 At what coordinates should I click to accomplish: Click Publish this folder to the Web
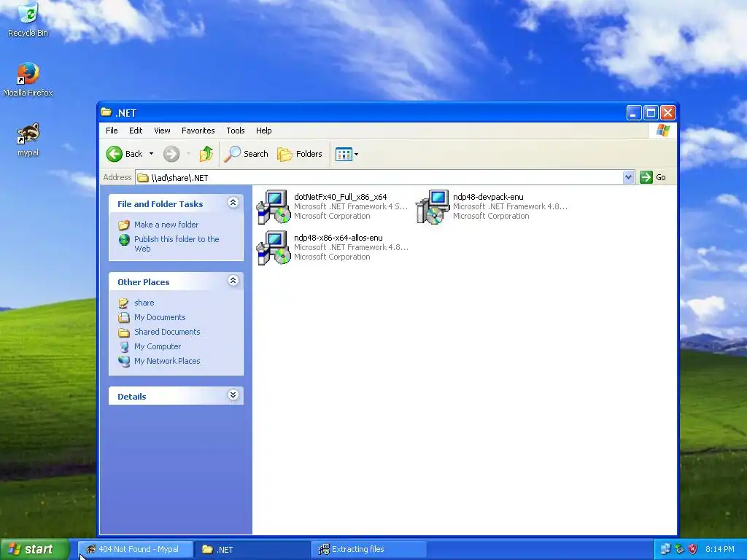tap(177, 244)
